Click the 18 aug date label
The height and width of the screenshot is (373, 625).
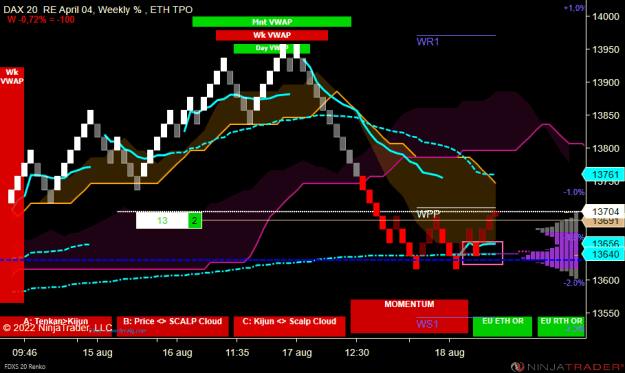(x=450, y=353)
